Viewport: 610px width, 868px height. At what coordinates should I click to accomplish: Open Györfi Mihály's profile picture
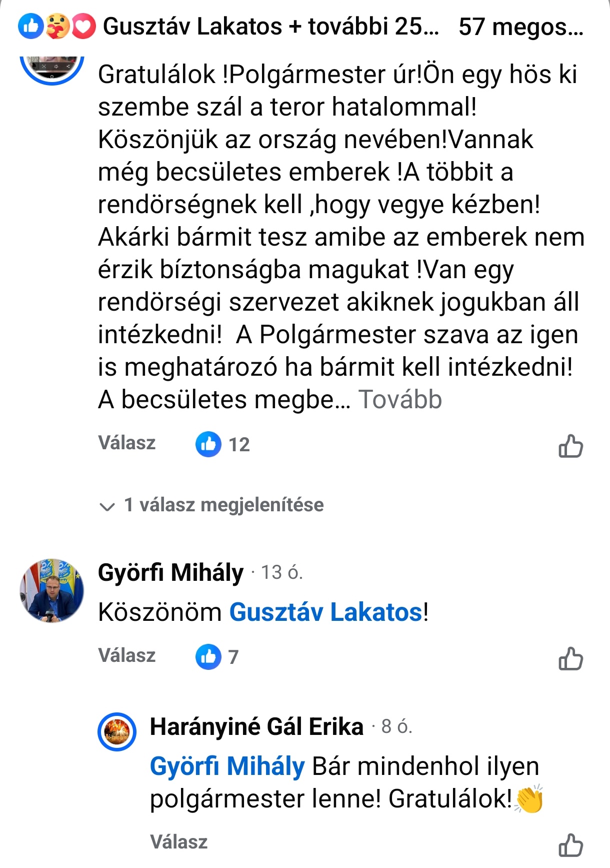tap(51, 590)
